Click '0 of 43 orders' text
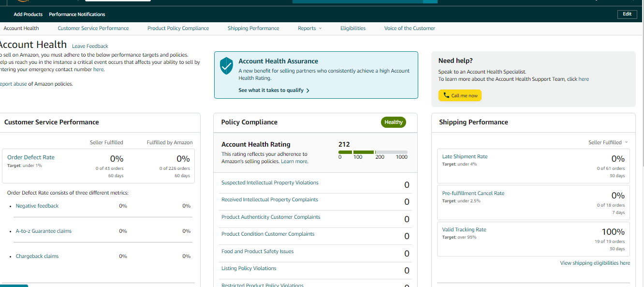Screen dimensions: 644x287 [x=110, y=168]
